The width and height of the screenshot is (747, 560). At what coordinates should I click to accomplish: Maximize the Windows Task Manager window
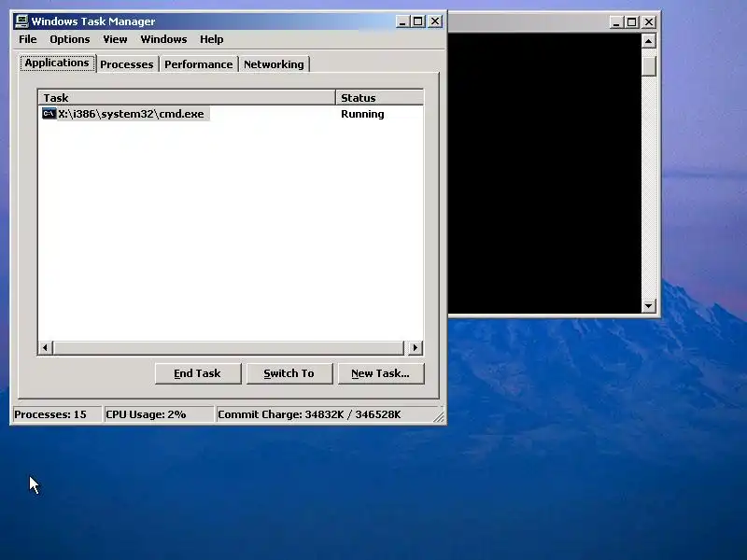click(418, 21)
